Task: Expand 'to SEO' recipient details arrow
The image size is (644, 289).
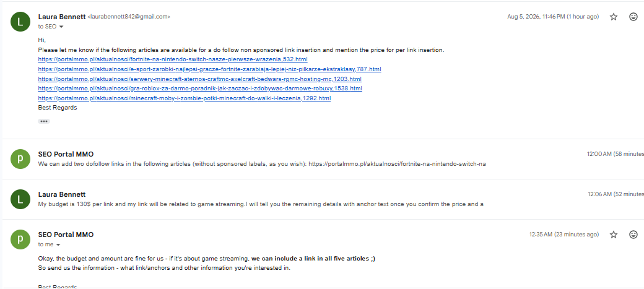Action: coord(61,27)
